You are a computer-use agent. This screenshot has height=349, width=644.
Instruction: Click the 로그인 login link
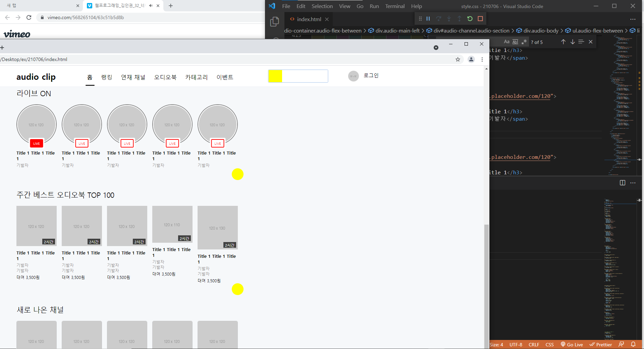pos(371,75)
